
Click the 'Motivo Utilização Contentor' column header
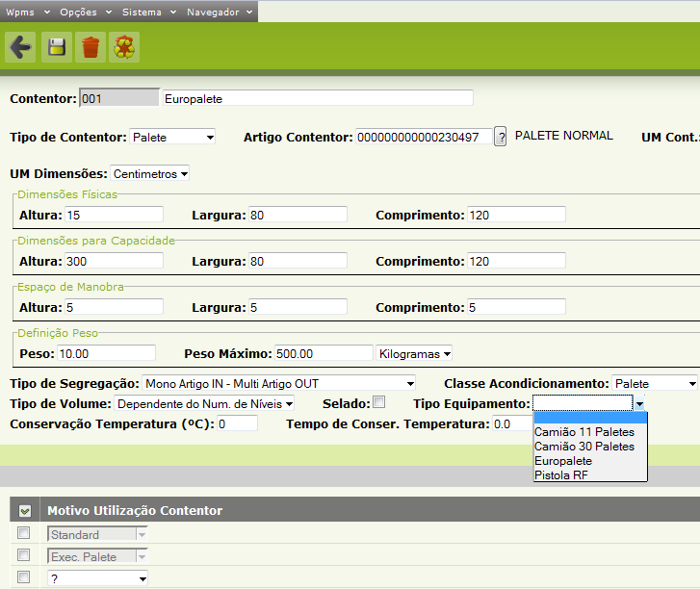(x=135, y=510)
